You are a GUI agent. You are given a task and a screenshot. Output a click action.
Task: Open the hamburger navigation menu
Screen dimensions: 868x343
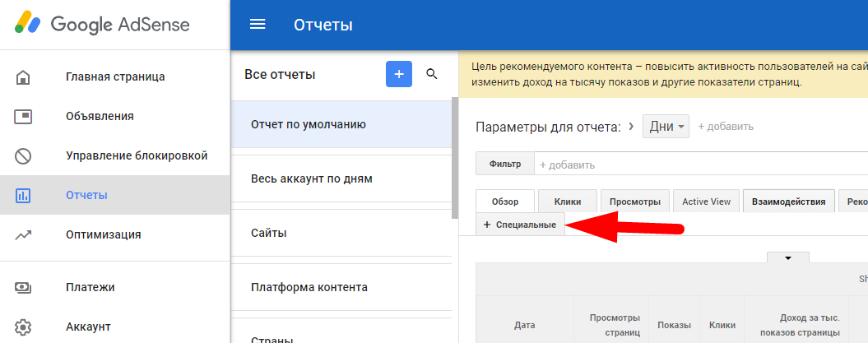(258, 25)
